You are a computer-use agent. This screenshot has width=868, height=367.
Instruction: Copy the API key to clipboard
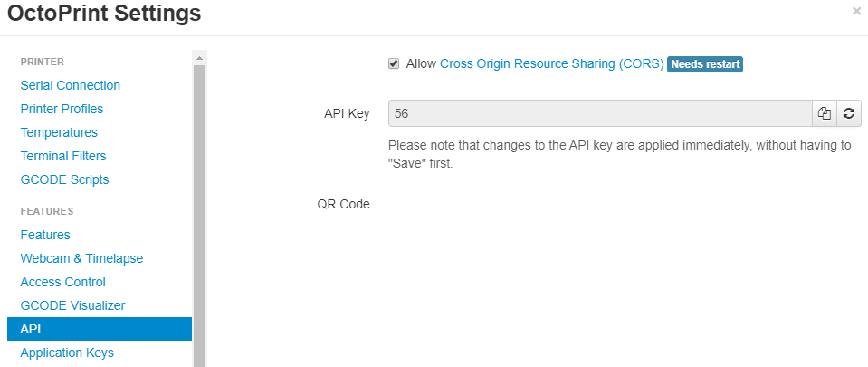825,113
